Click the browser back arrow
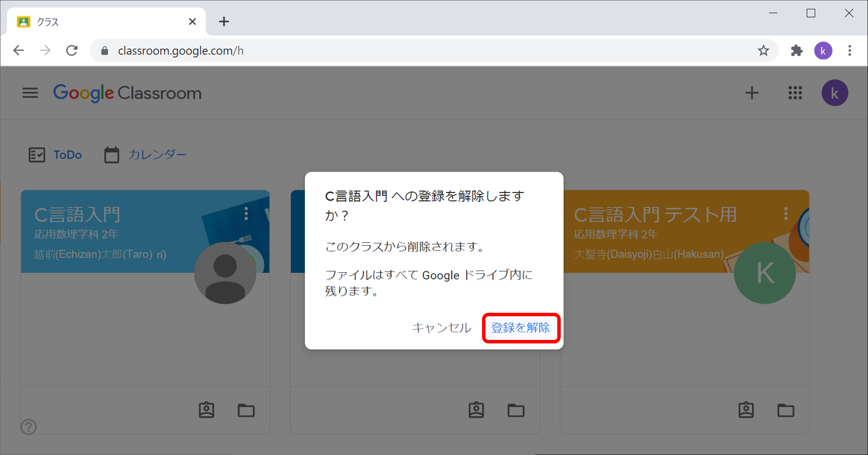This screenshot has height=455, width=868. (19, 51)
